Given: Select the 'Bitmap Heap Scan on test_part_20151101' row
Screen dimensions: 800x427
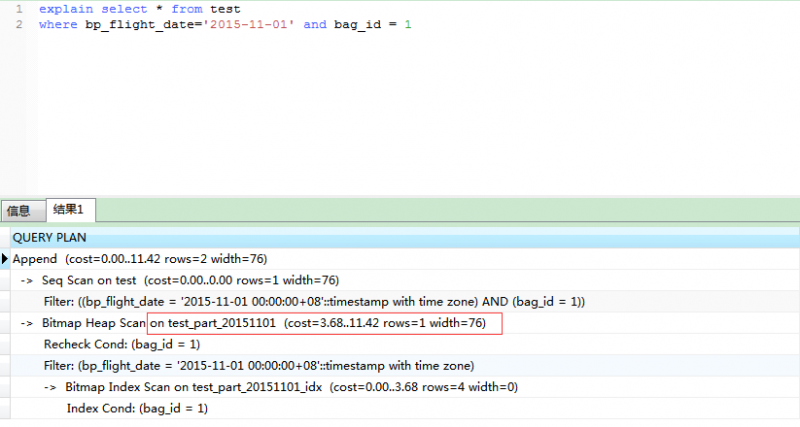Looking at the screenshot, I should pyautogui.click(x=405, y=323).
